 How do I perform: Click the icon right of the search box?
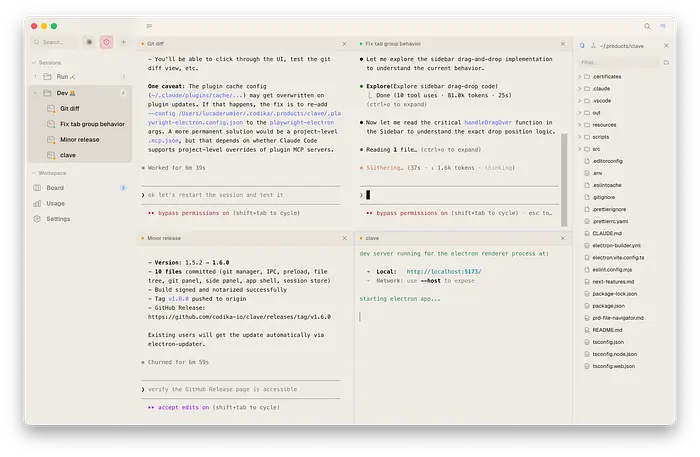[x=89, y=42]
